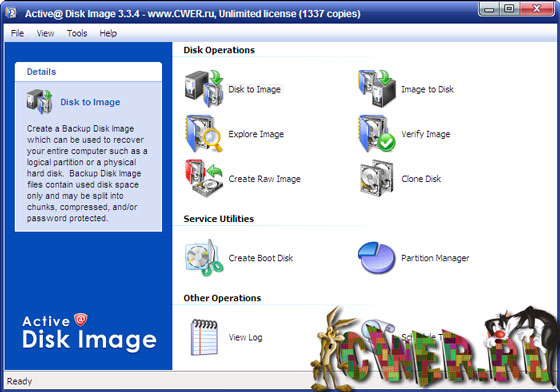Open the View menu
This screenshot has width=560, height=392.
click(45, 33)
